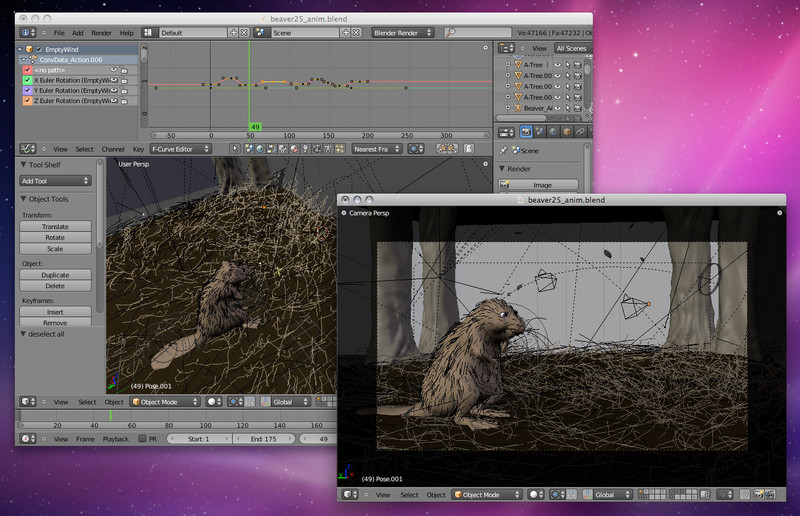The height and width of the screenshot is (516, 800).
Task: Open the Render menu in top header
Action: click(102, 33)
